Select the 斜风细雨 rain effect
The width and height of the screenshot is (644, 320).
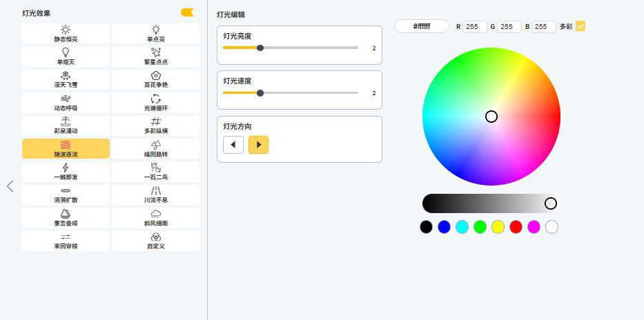(155, 218)
